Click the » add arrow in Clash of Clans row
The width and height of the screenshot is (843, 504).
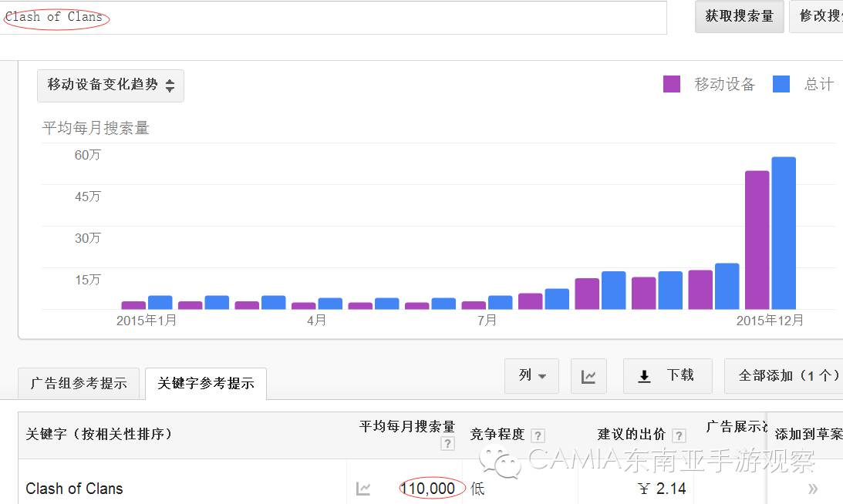point(812,489)
